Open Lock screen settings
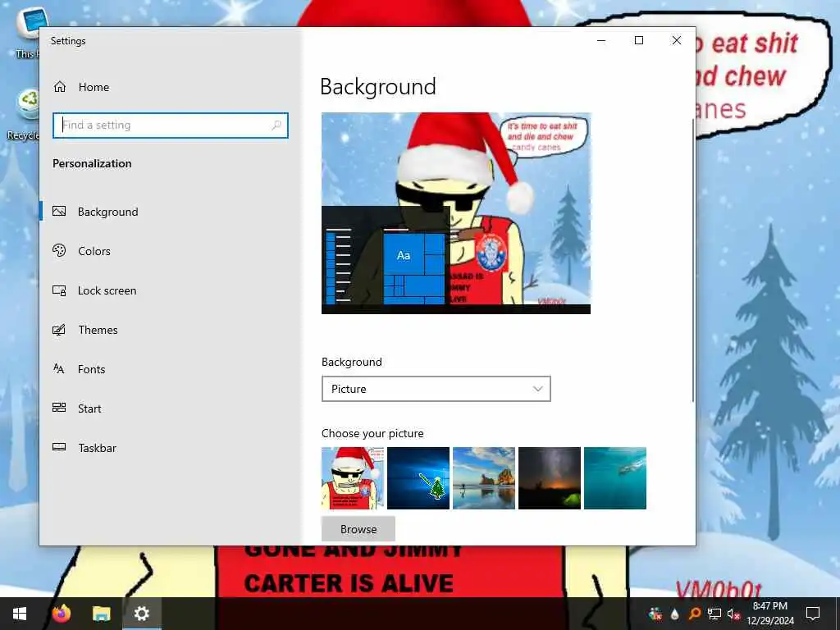The width and height of the screenshot is (840, 630). (x=171, y=290)
